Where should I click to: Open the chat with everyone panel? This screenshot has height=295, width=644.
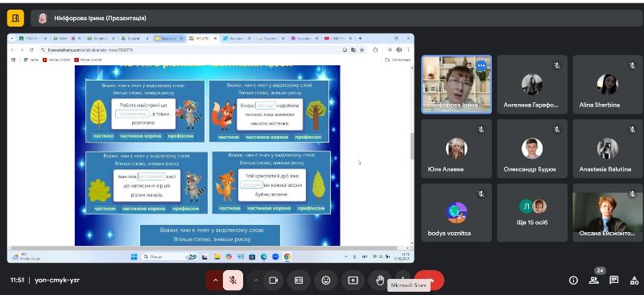(614, 280)
